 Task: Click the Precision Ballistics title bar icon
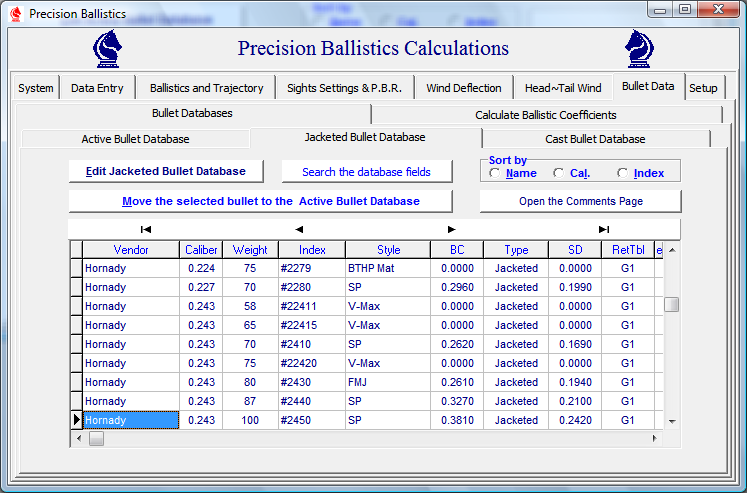click(16, 14)
